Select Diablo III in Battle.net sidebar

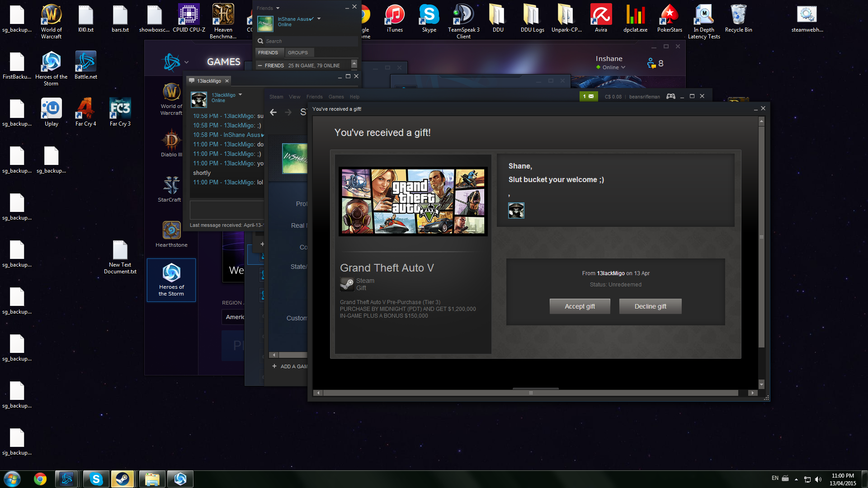click(171, 144)
